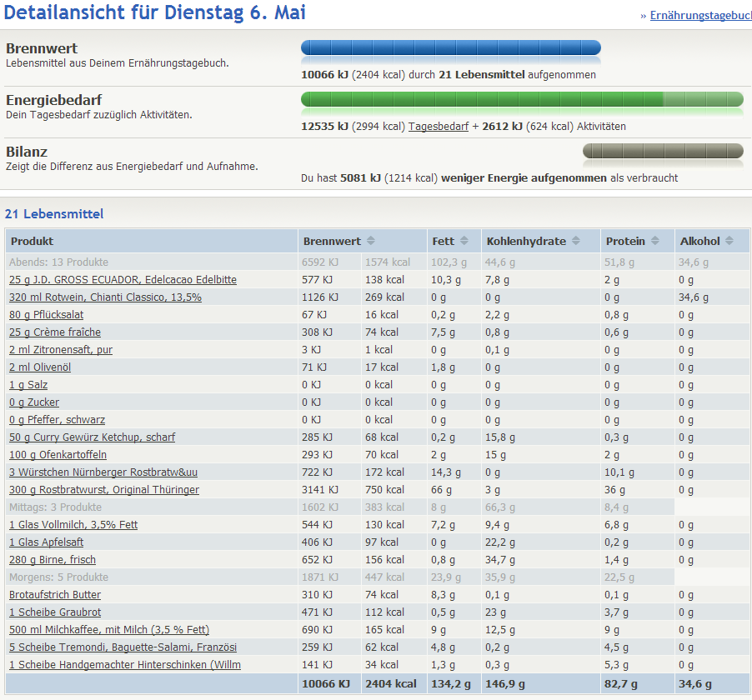Viewport: 752px width, 700px height.
Task: Click the blue Brennwert progress bar
Action: (x=450, y=48)
